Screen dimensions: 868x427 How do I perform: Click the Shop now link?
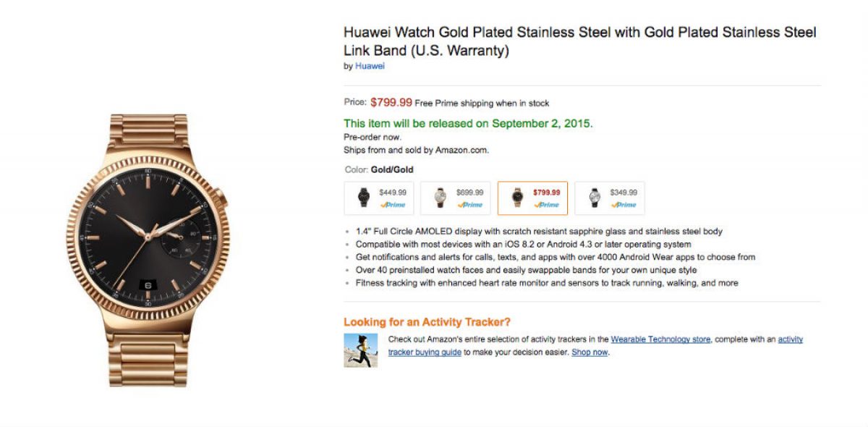pyautogui.click(x=590, y=352)
